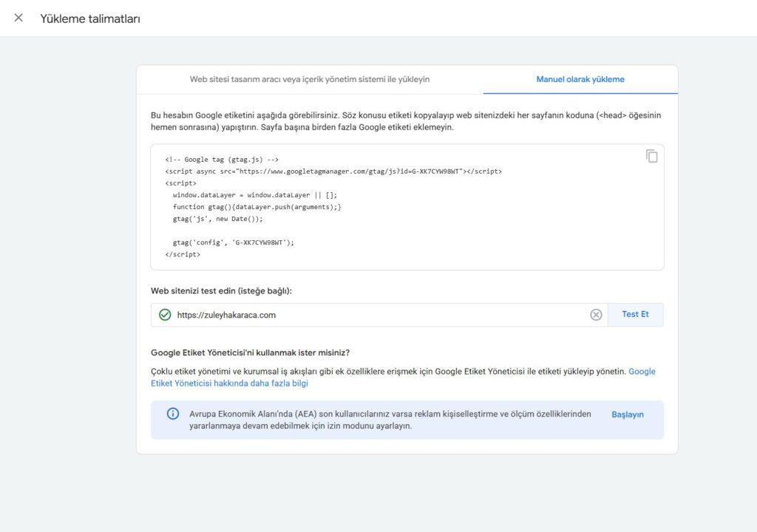Click the Yükleme talimatları page title
This screenshot has height=532, width=757.
89,18
